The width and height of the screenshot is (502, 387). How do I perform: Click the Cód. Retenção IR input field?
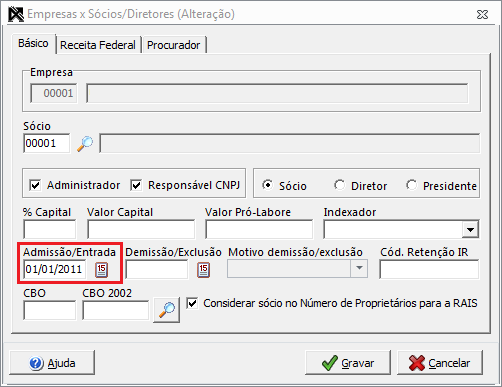(x=429, y=269)
